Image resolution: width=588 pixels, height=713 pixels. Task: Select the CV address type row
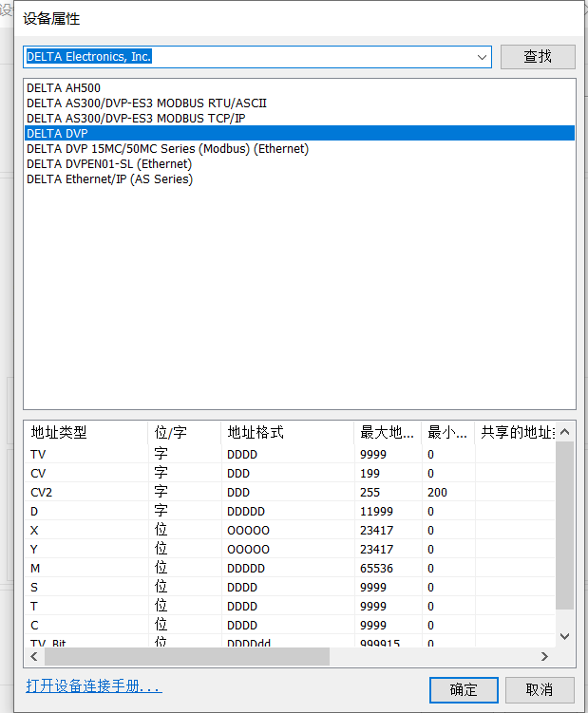pos(290,474)
